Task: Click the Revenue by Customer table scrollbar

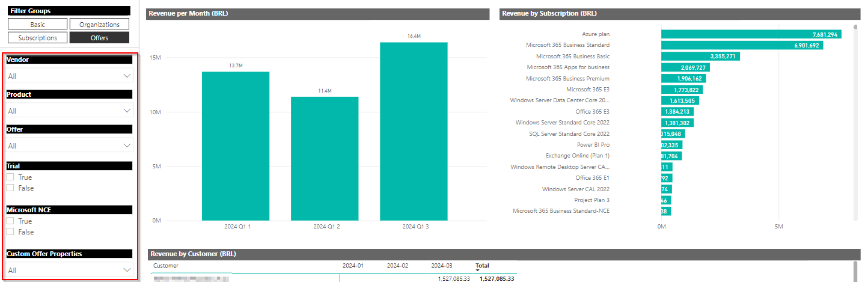Action: pyautogui.click(x=855, y=271)
